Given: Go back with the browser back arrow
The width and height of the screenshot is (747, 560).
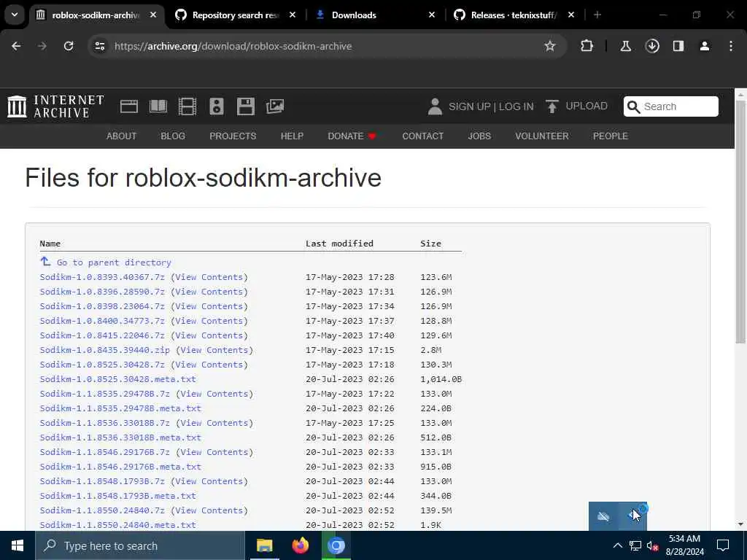Looking at the screenshot, I should [16, 46].
